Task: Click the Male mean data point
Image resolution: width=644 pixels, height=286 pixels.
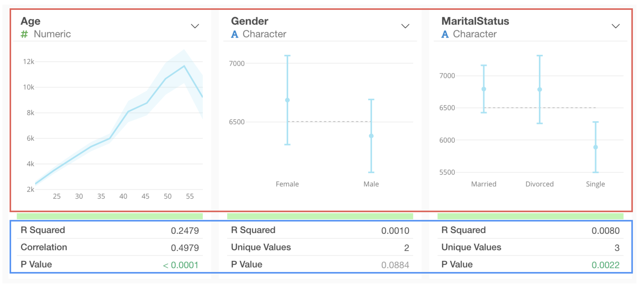Action: pos(371,136)
